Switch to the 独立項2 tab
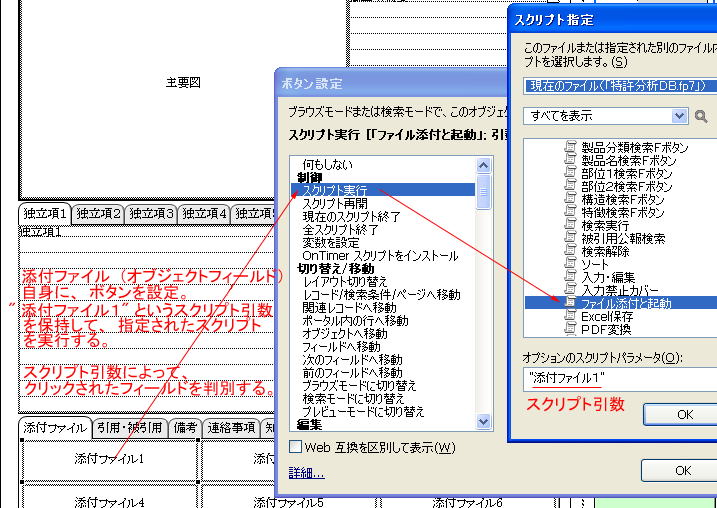 pyautogui.click(x=98, y=214)
